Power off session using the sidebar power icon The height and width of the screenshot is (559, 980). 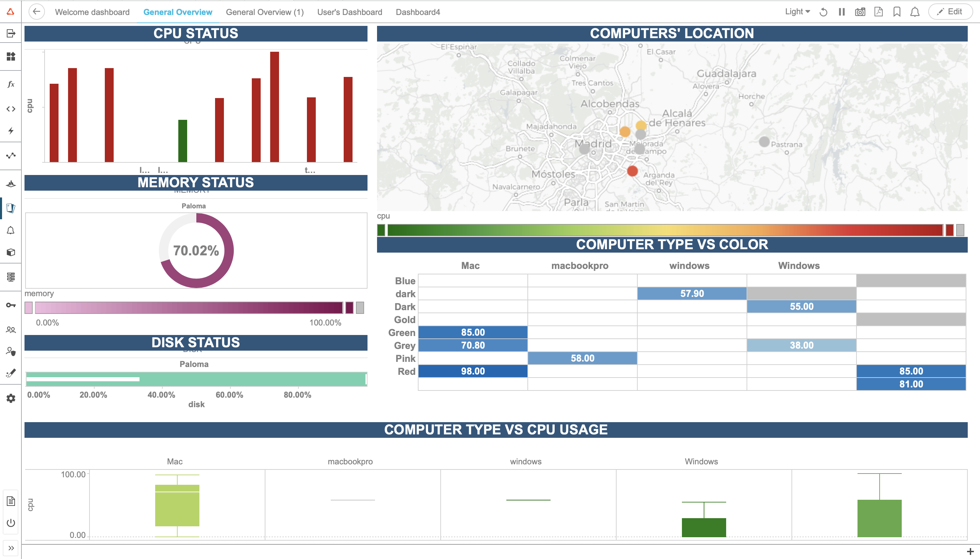(x=10, y=523)
